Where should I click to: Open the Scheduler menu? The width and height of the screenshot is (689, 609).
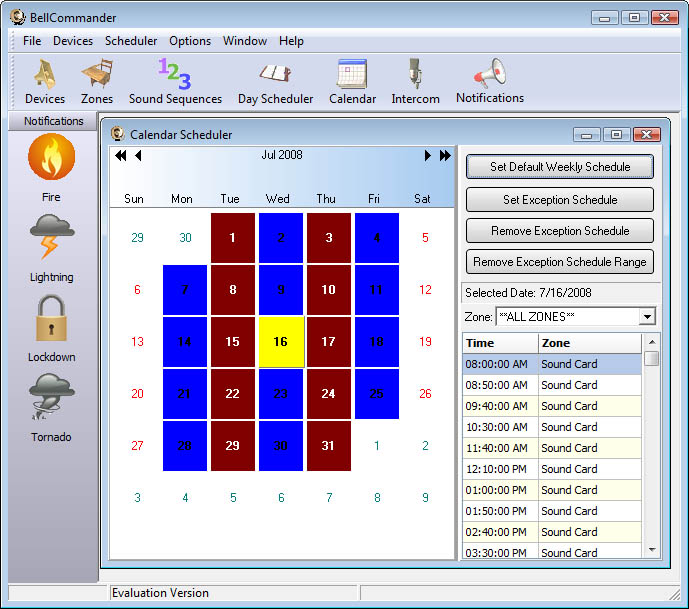point(131,41)
